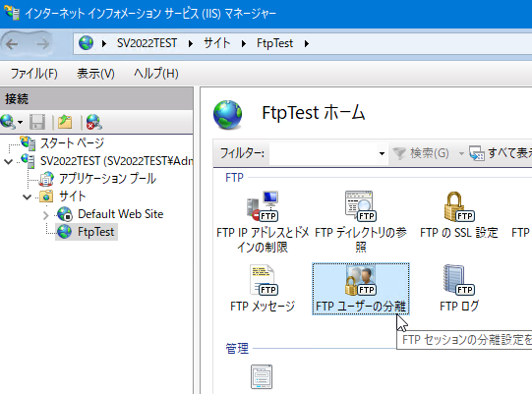Click in the フィルター text field

point(323,153)
